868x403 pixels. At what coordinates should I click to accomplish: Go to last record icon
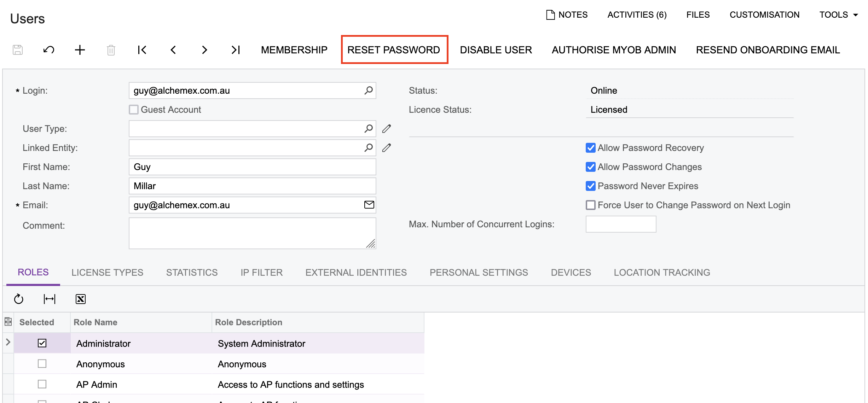[x=236, y=50]
